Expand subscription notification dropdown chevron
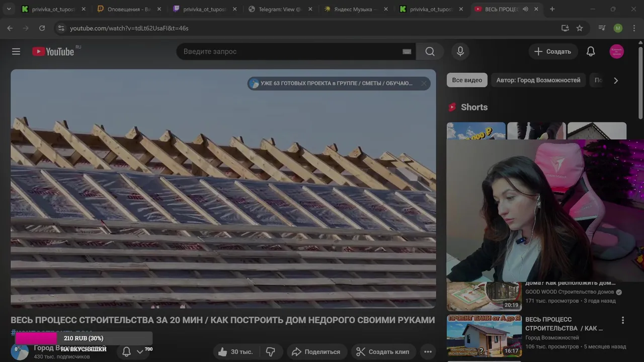This screenshot has height=362, width=644. pos(140,352)
